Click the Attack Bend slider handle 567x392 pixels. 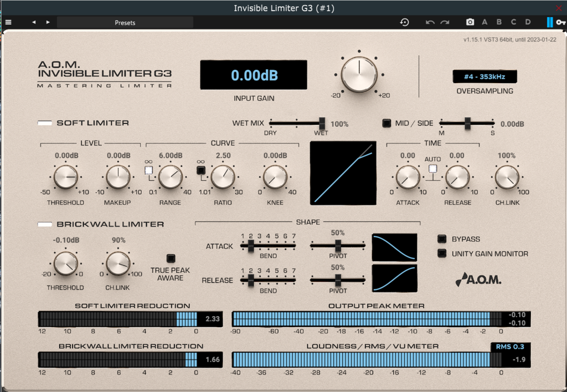[250, 246]
